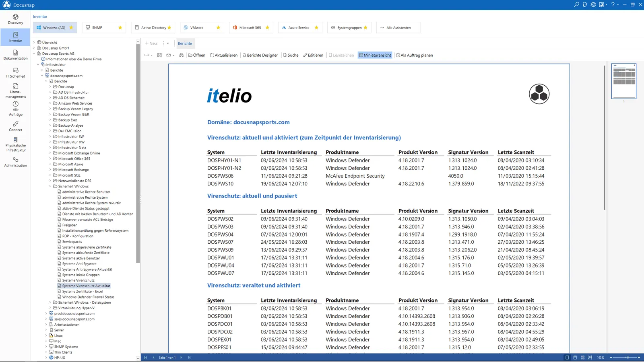This screenshot has width=644, height=362.
Task: Switch to the Berichte tab
Action: tap(185, 43)
